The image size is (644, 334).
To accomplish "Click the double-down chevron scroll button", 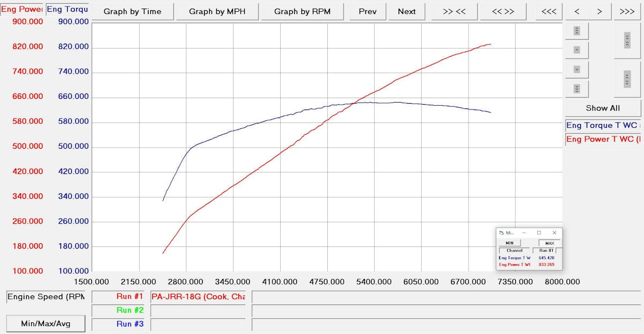I will click(577, 89).
